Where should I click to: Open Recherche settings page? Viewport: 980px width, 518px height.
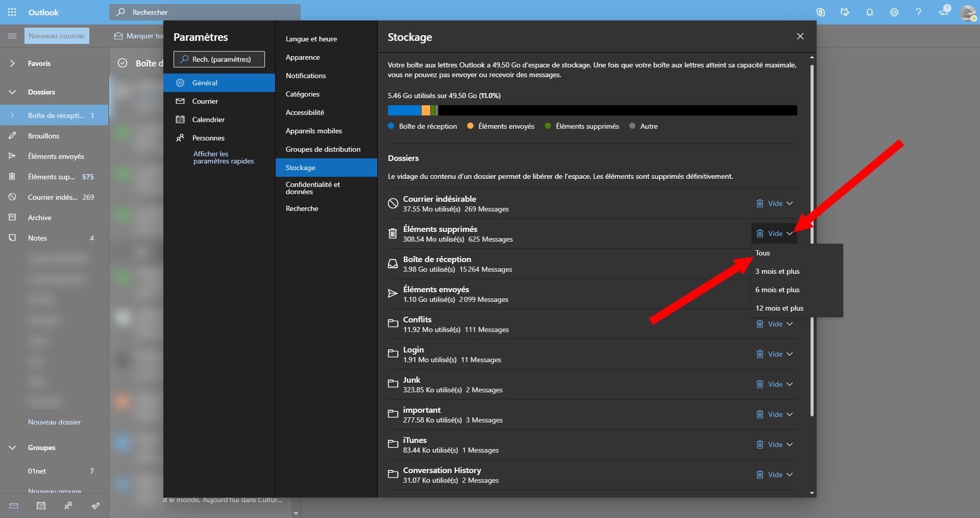[x=326, y=208]
